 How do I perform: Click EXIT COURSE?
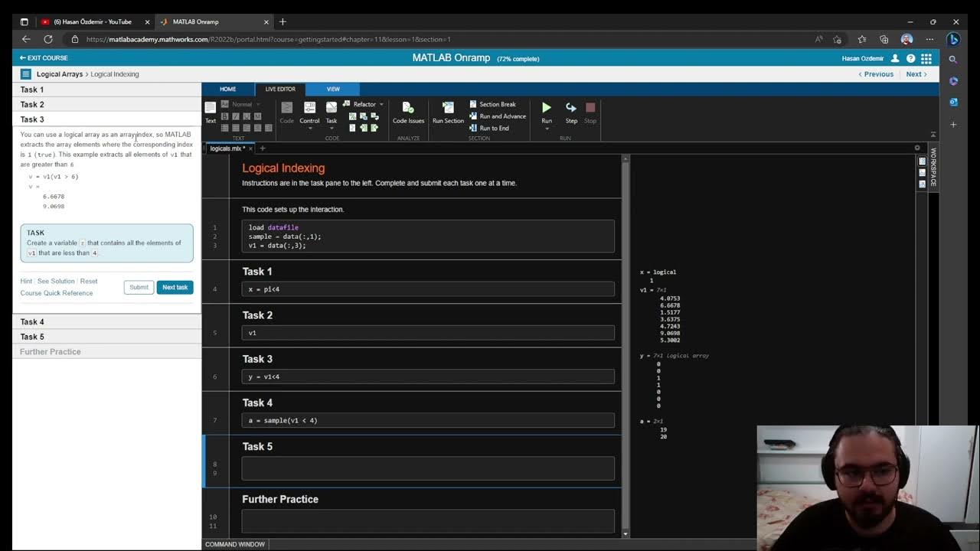[x=44, y=58]
